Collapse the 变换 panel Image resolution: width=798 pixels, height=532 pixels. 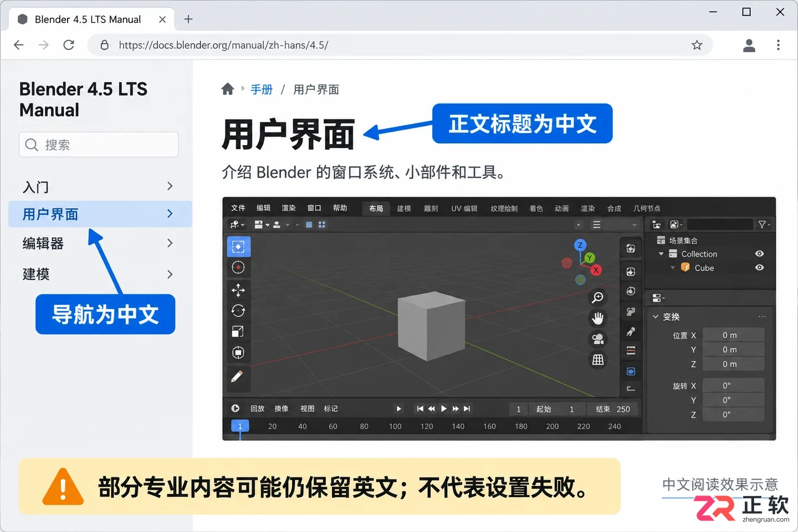pos(656,317)
